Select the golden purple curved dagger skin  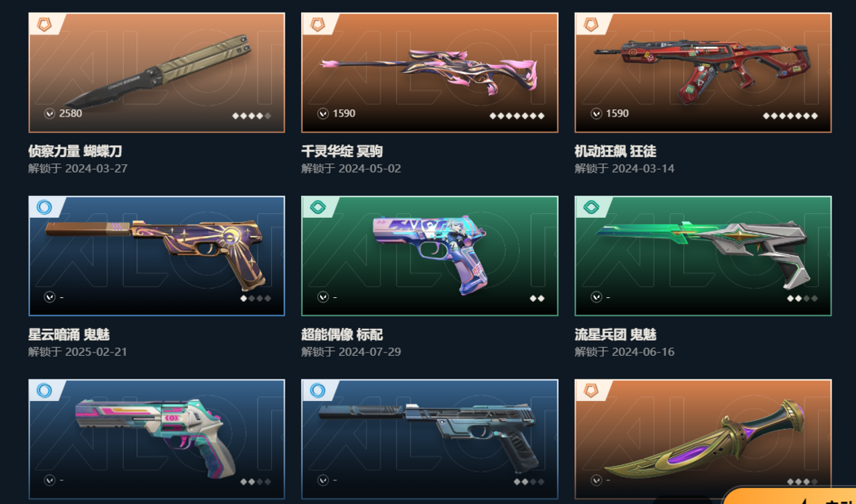click(x=703, y=439)
